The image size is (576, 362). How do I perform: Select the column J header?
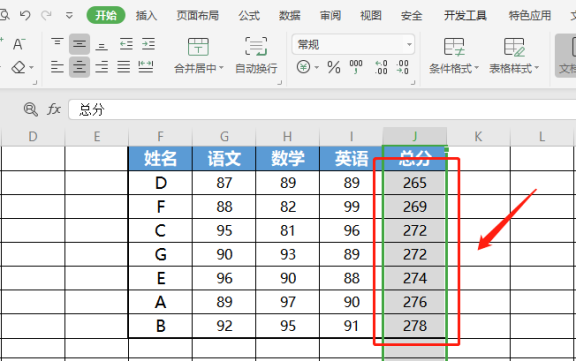[415, 136]
